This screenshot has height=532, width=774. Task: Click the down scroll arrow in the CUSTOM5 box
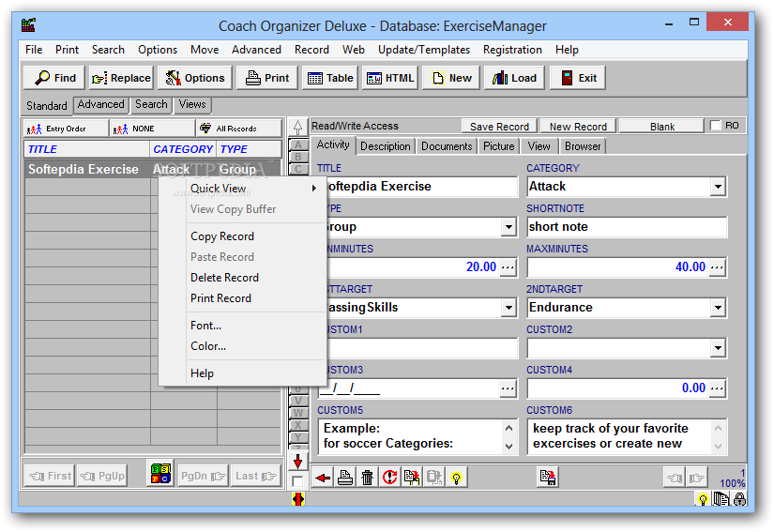[x=508, y=446]
